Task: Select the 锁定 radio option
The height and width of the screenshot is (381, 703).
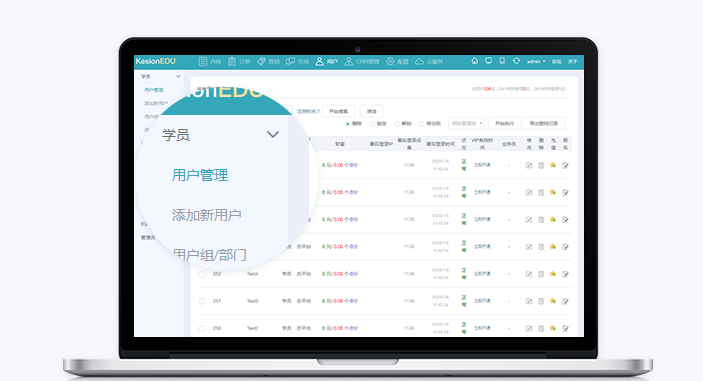Action: click(x=372, y=124)
